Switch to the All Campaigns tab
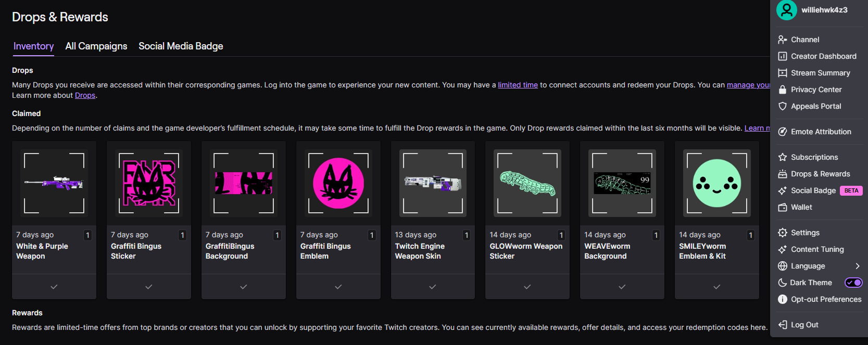Screen dimensions: 868x345 96,46
